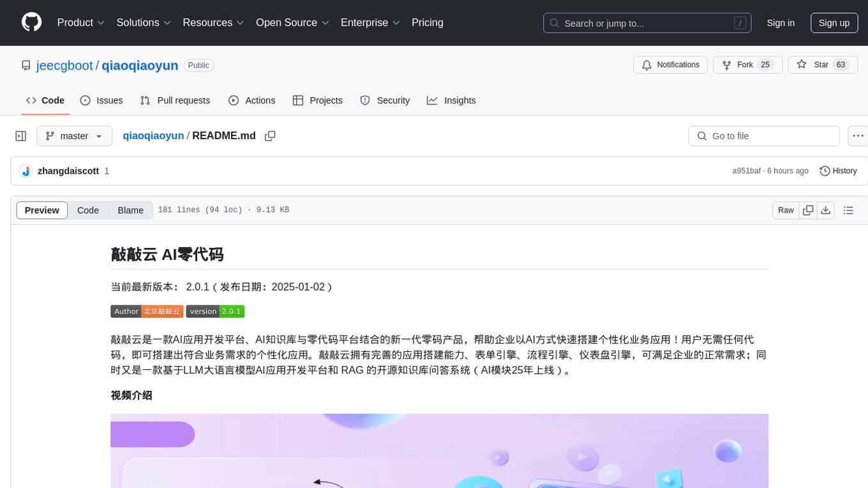Focus the Search or jump to field
This screenshot has height=488, width=868.
(648, 23)
